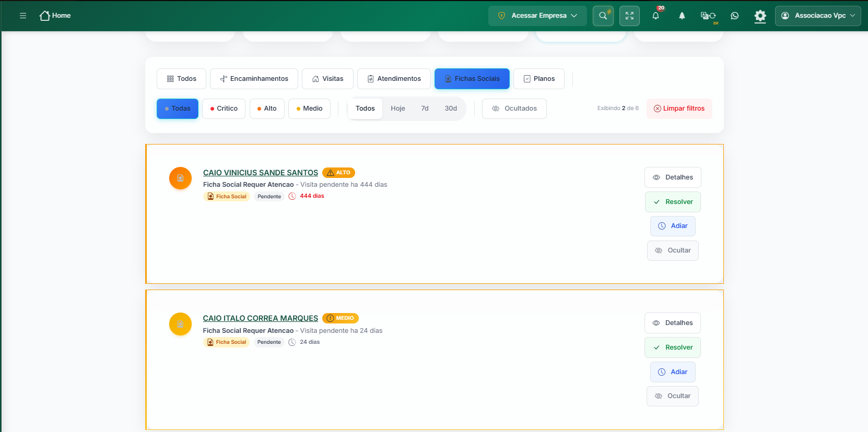This screenshot has width=868, height=432.
Task: Select the 30d period filter
Action: click(x=451, y=109)
